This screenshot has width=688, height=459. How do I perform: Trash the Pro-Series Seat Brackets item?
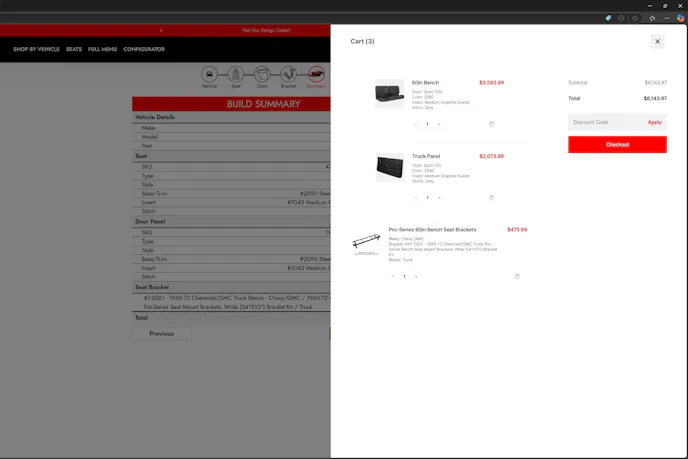(x=517, y=276)
